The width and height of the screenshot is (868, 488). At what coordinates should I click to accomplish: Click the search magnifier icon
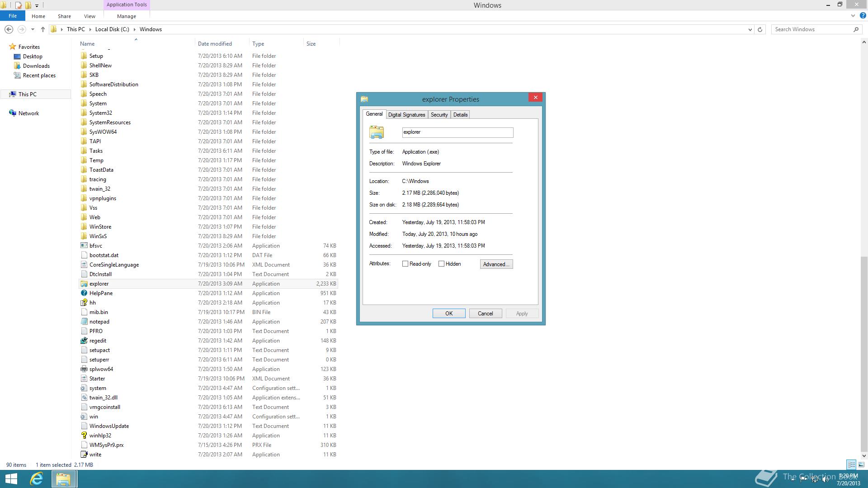tap(856, 29)
